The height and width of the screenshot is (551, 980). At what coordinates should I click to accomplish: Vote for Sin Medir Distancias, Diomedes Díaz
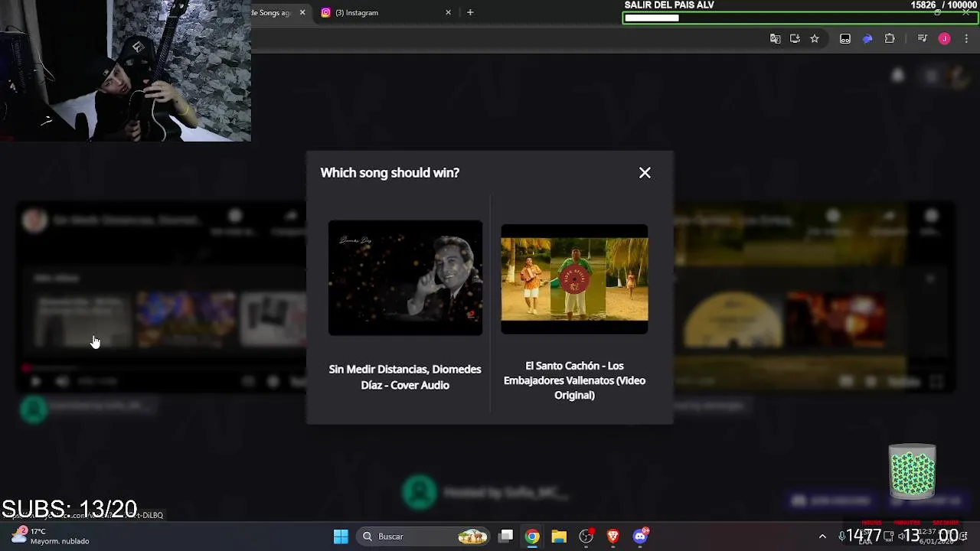(405, 377)
